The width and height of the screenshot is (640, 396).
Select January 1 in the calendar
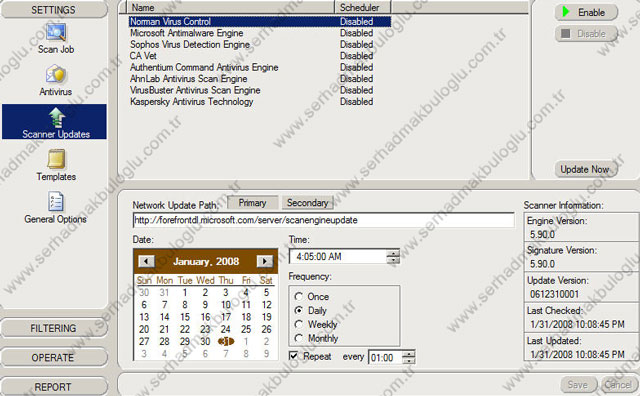point(185,292)
